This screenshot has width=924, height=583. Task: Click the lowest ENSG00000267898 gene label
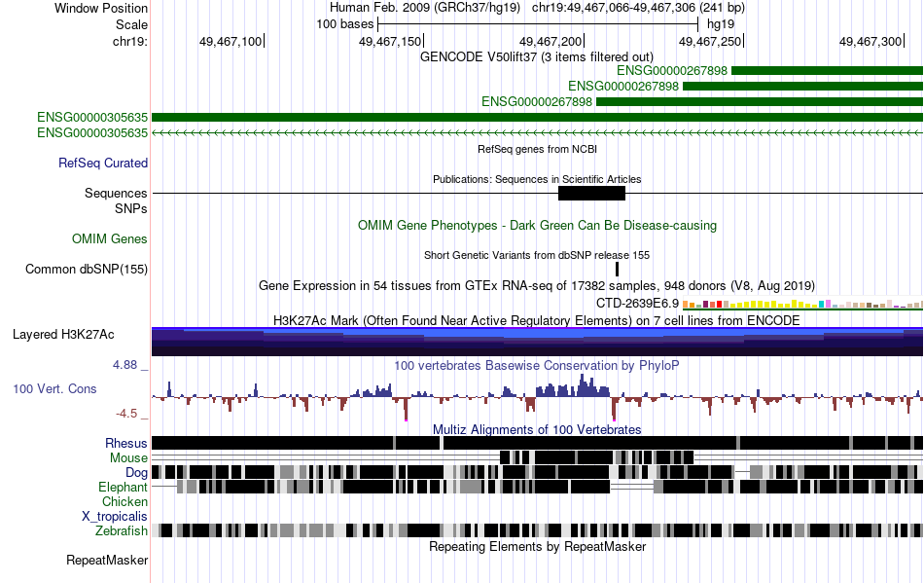point(537,101)
